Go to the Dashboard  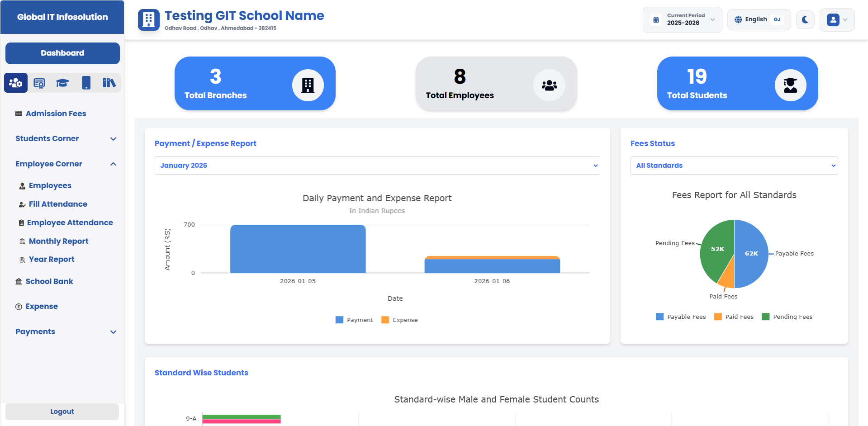coord(62,53)
